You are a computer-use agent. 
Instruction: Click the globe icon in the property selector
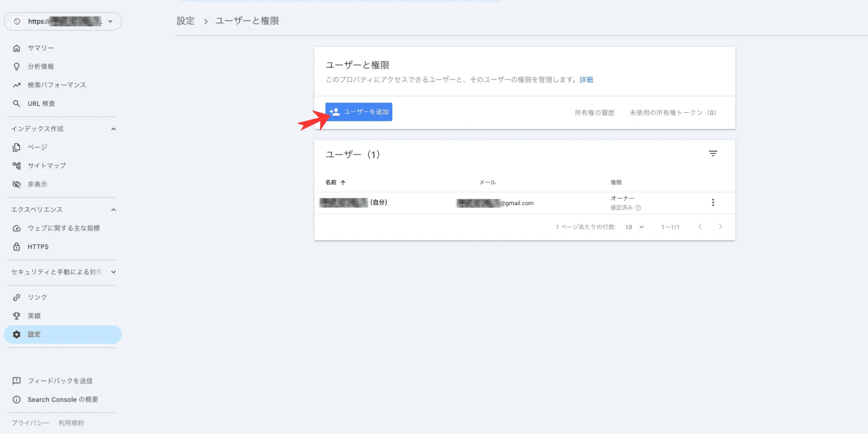[x=17, y=21]
